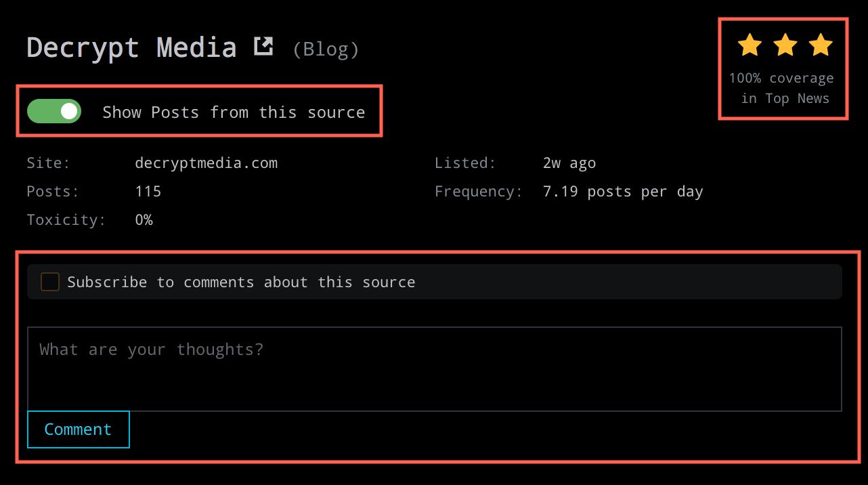Click the first gold star rating icon
Image resolution: width=868 pixels, height=485 pixels.
750,45
